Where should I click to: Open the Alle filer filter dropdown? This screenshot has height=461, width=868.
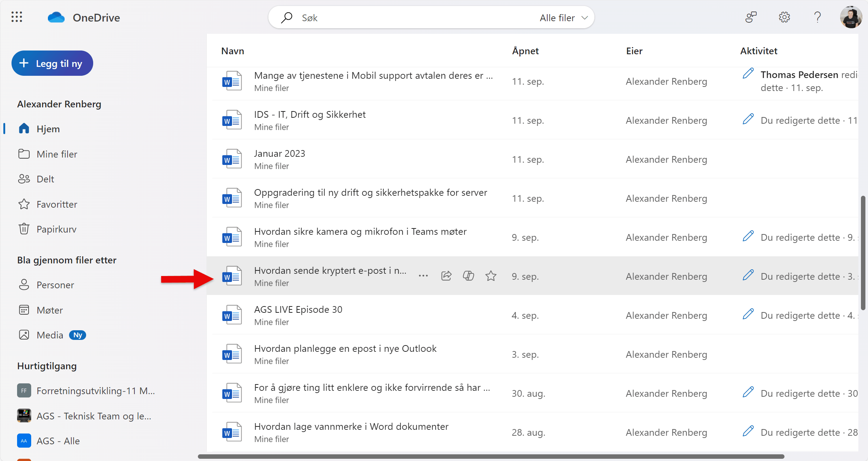[563, 17]
